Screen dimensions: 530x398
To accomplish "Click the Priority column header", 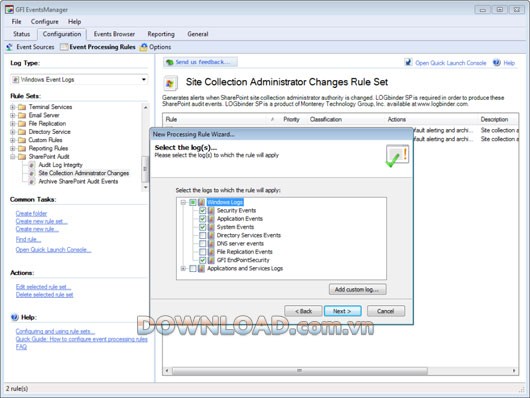I will pos(291,119).
